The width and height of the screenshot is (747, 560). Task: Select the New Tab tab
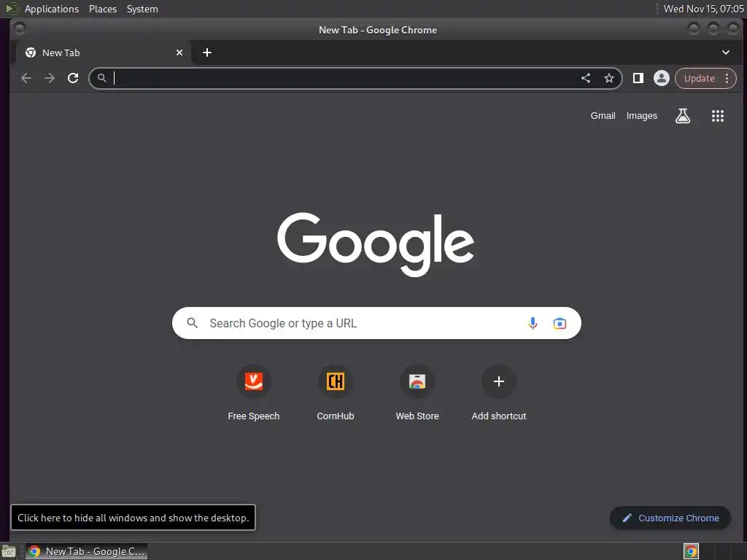click(x=104, y=52)
